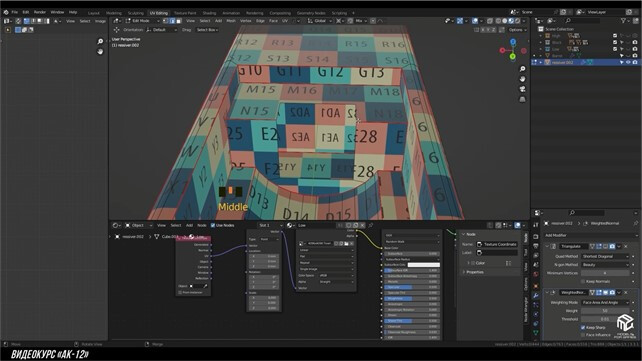Click the zoom icon in the 3D viewport

(x=522, y=69)
